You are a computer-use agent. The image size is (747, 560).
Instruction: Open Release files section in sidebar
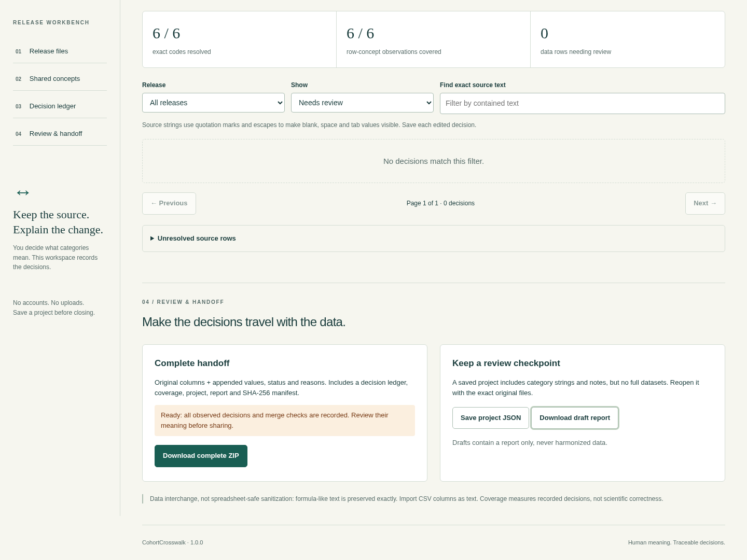tap(60, 51)
